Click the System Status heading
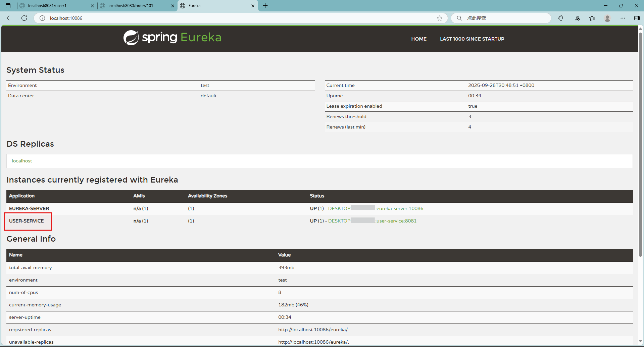The image size is (644, 347). click(35, 70)
